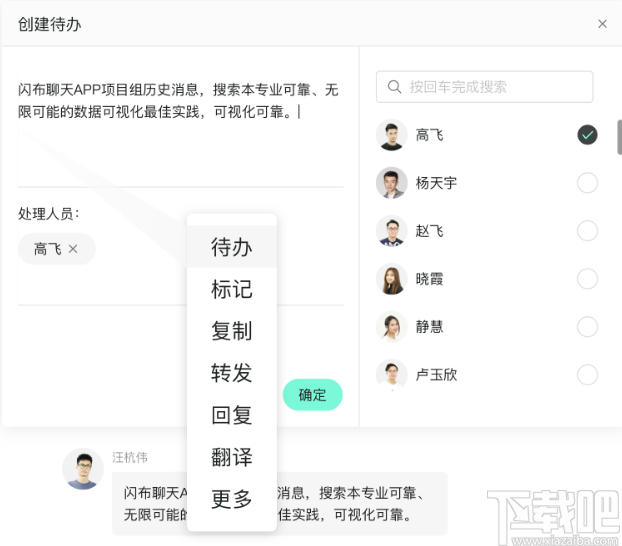Click the 赵飞 name label
The image size is (622, 546).
(x=429, y=231)
